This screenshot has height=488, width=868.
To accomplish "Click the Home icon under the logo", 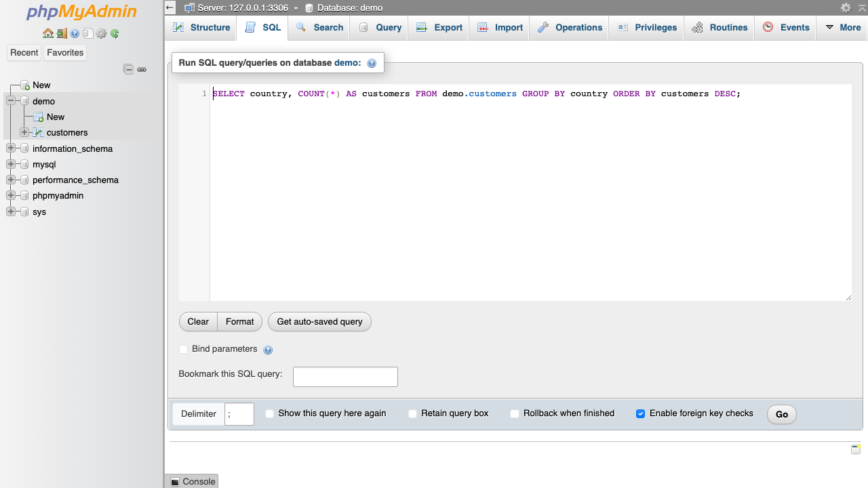I will click(x=47, y=33).
